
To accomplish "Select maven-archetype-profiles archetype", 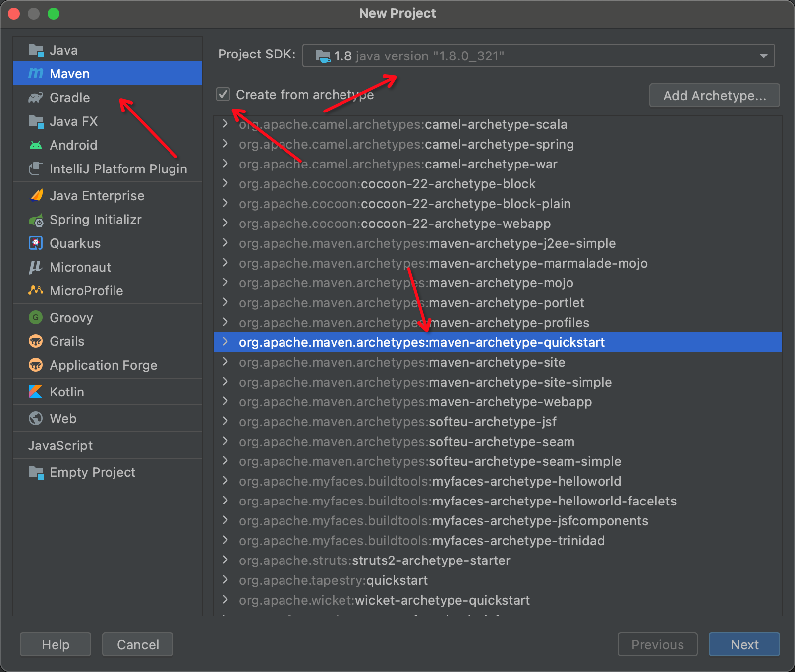I will pyautogui.click(x=498, y=323).
